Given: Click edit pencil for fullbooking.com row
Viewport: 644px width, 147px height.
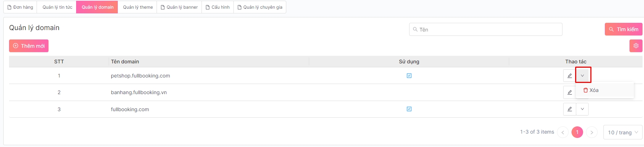Looking at the screenshot, I should (x=569, y=109).
